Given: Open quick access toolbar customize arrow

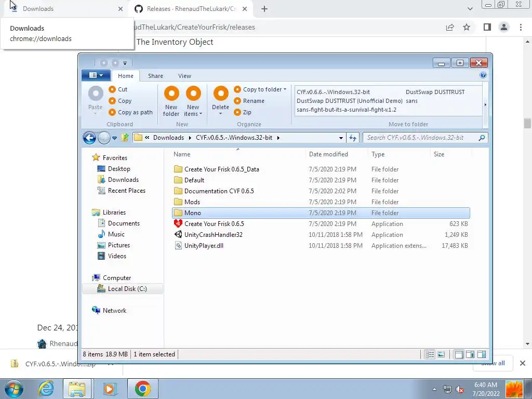Looking at the screenshot, I should [125, 63].
